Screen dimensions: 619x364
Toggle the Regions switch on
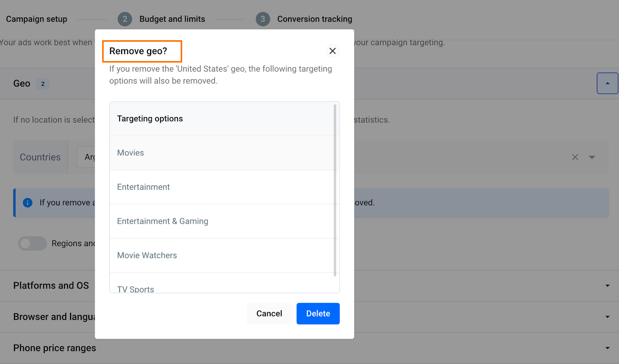(x=32, y=243)
